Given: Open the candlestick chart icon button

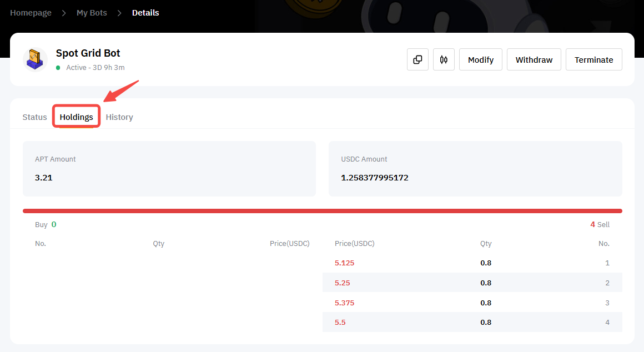Looking at the screenshot, I should coord(444,59).
